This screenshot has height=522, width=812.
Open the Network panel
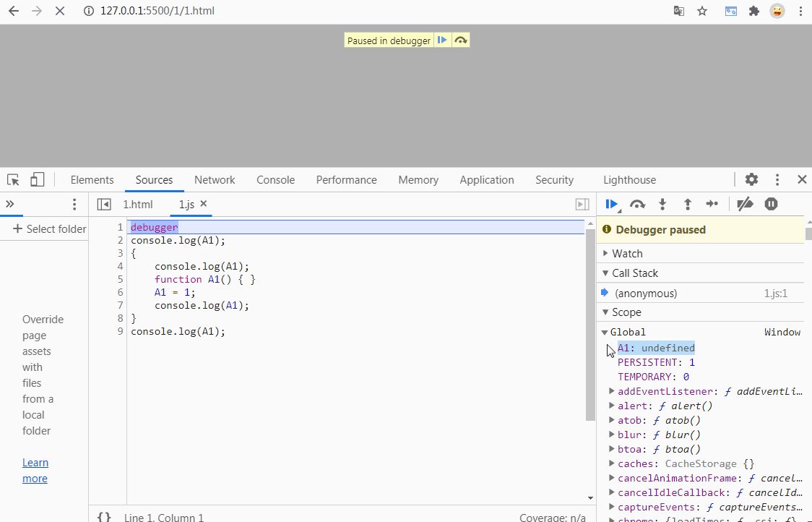point(215,180)
